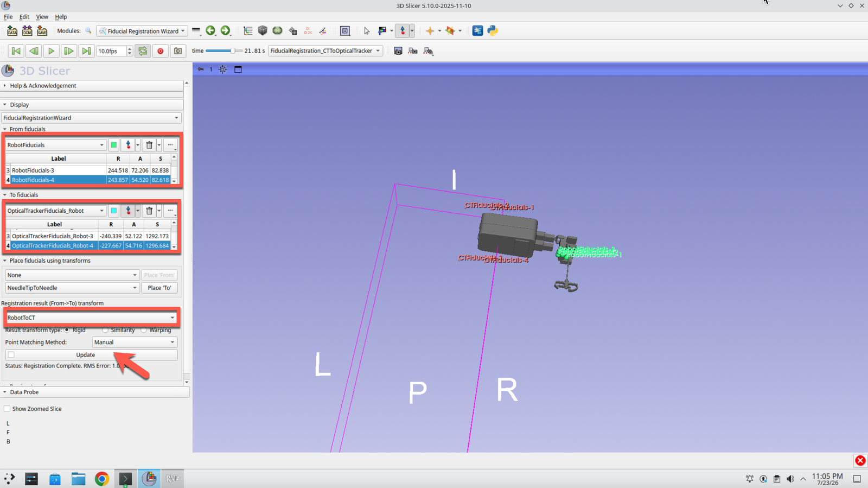
Task: Jump to first frame of sequence
Action: (16, 51)
